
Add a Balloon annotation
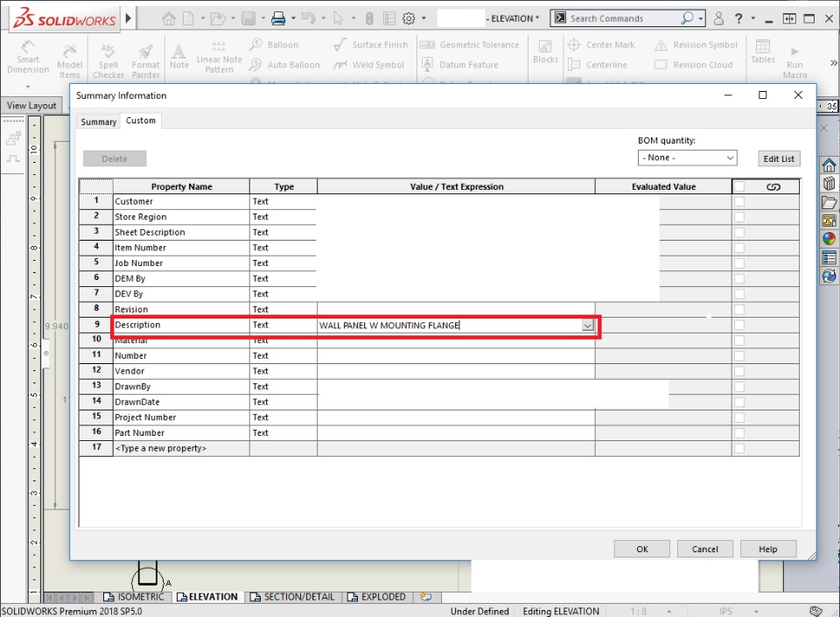tap(274, 45)
